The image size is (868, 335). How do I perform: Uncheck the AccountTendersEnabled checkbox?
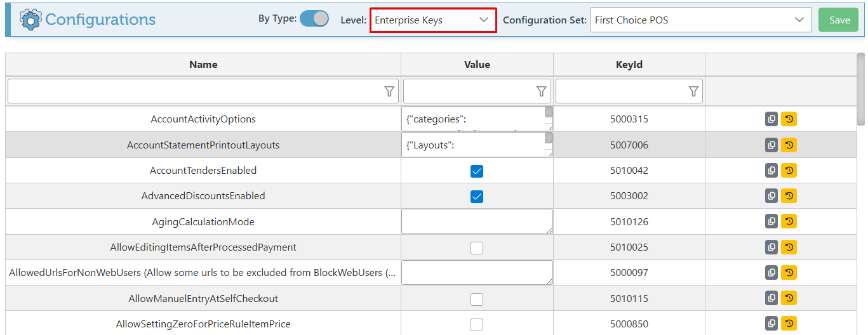click(x=477, y=171)
